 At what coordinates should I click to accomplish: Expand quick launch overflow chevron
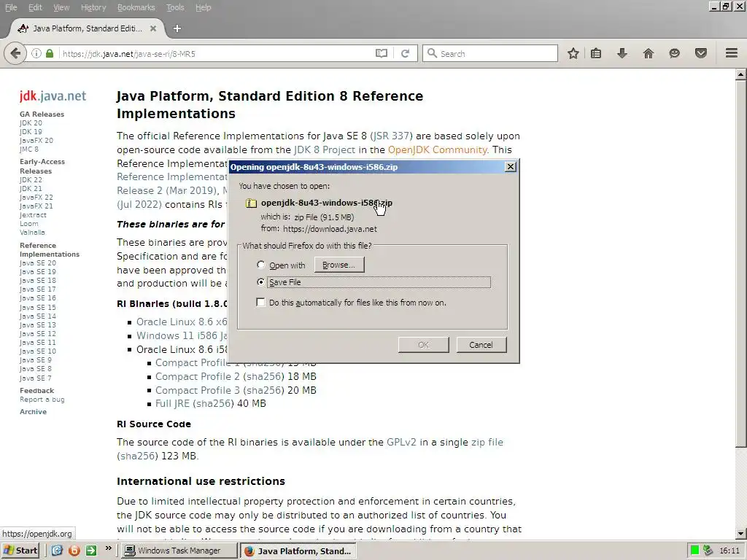(109, 548)
